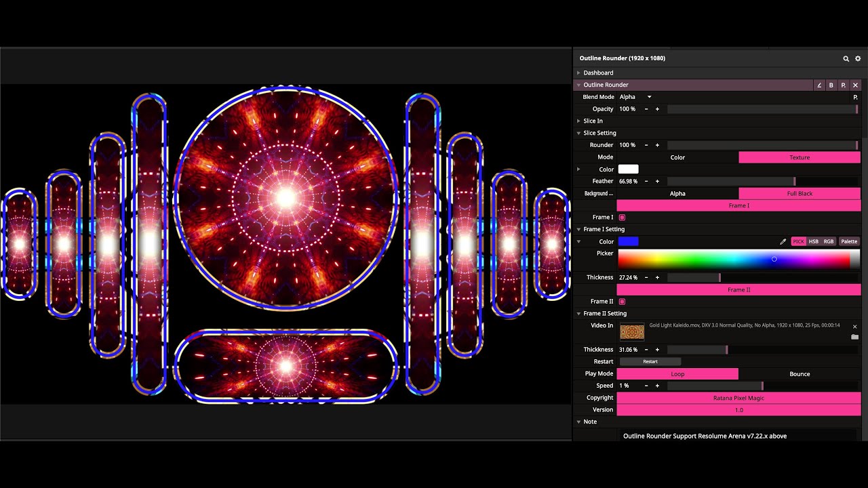868x488 pixels.
Task: Click the Frame I Thickness 27.24 % value
Action: tap(629, 278)
